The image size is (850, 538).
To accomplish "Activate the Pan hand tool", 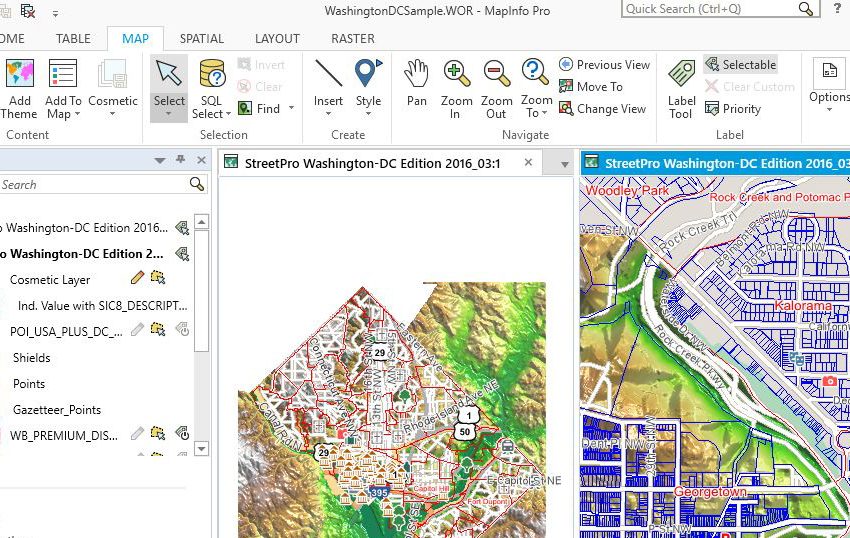I will point(416,84).
